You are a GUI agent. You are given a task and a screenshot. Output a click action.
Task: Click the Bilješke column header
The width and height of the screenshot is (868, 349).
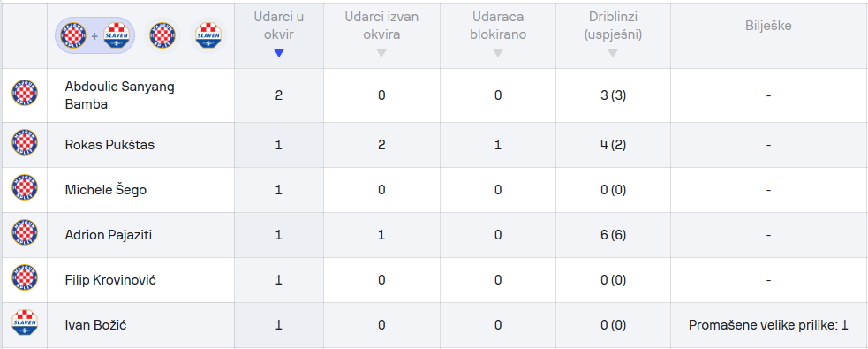pyautogui.click(x=768, y=26)
